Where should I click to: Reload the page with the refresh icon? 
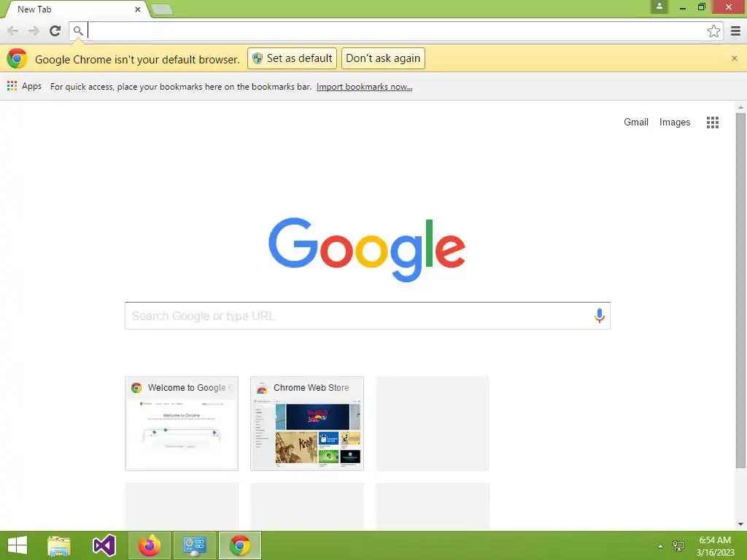[x=55, y=31]
